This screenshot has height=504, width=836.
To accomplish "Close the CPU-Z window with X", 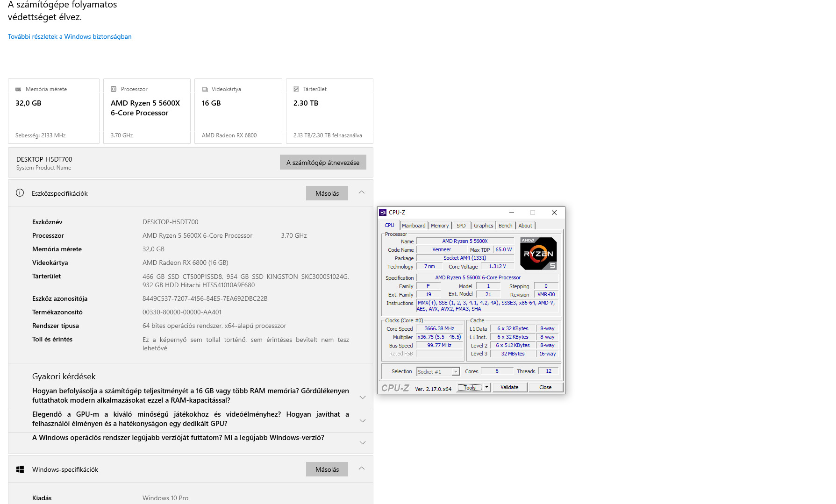I will 554,213.
